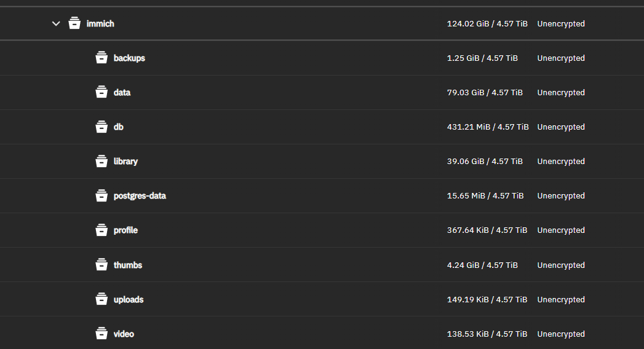Click the immich 124.02 GiB usage value
Screen dimensions: 644x349
[487, 24]
